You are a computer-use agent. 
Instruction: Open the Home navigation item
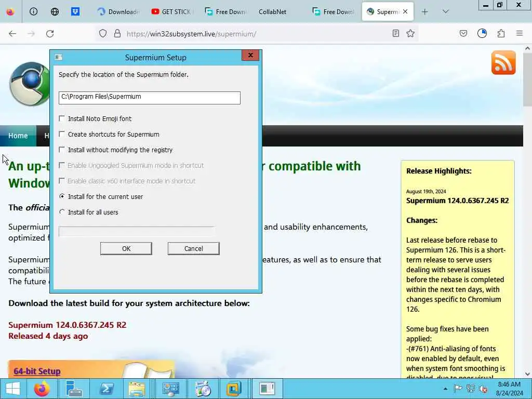pos(18,136)
